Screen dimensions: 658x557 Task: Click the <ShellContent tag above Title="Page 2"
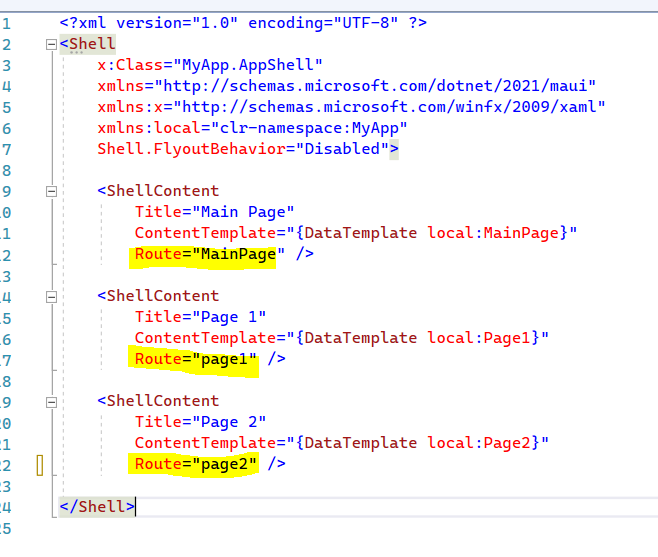(158, 401)
